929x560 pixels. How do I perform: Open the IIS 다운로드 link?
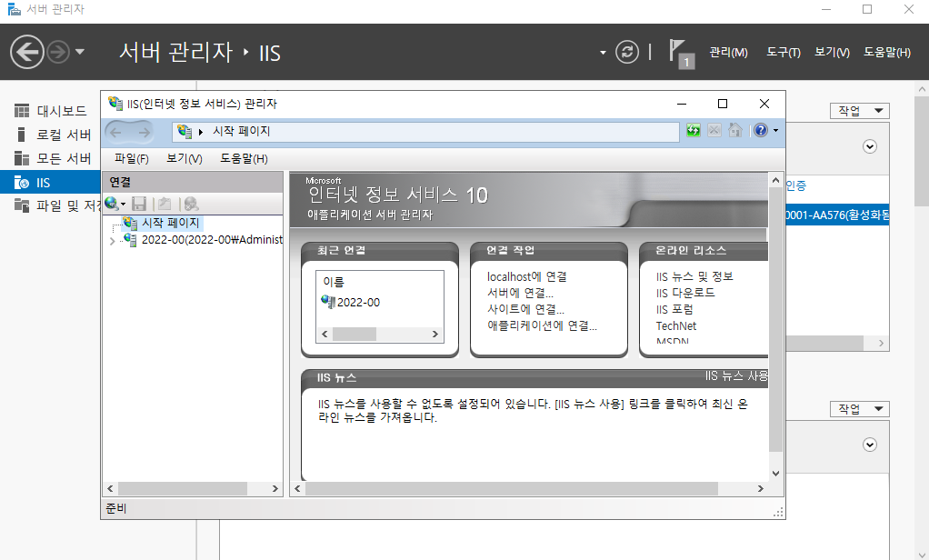coord(684,293)
